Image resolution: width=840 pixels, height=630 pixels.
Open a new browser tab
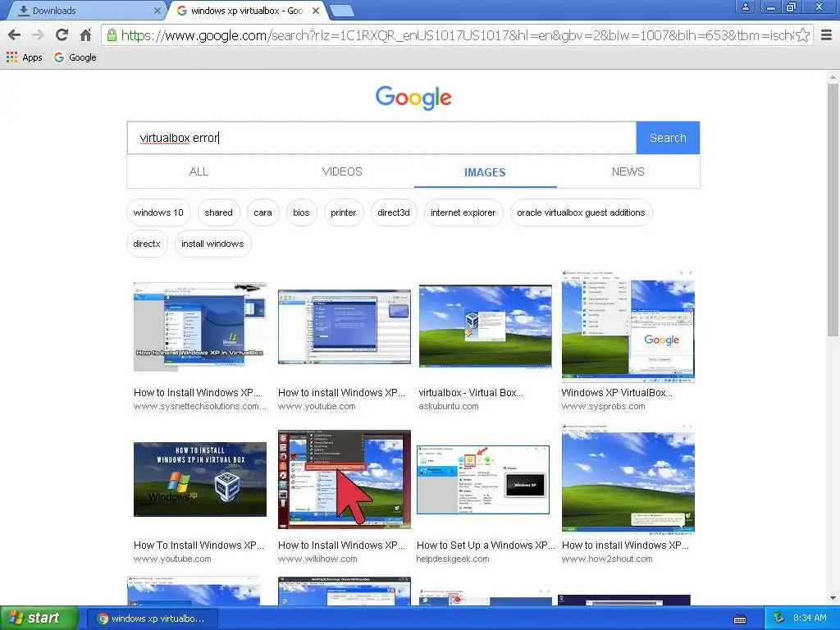[341, 11]
